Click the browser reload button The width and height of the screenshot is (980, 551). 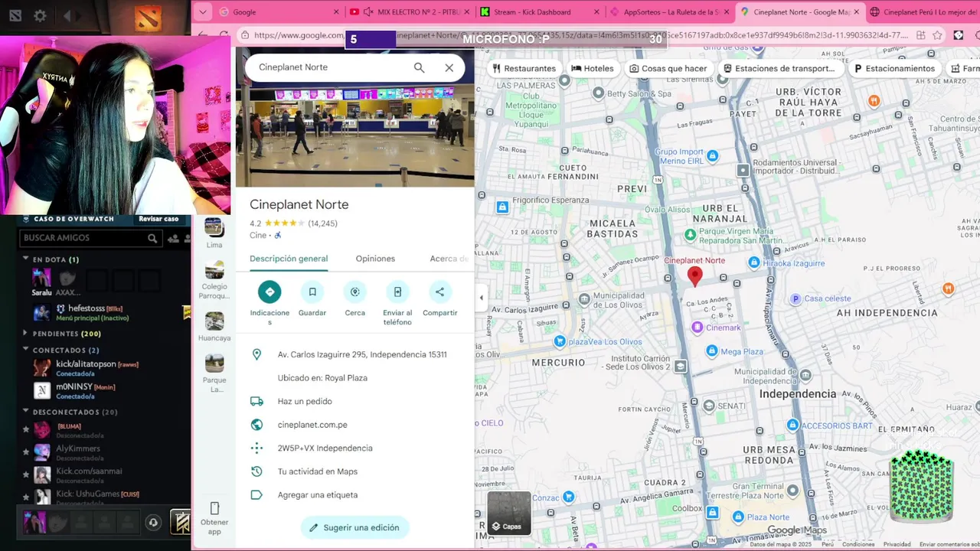224,35
